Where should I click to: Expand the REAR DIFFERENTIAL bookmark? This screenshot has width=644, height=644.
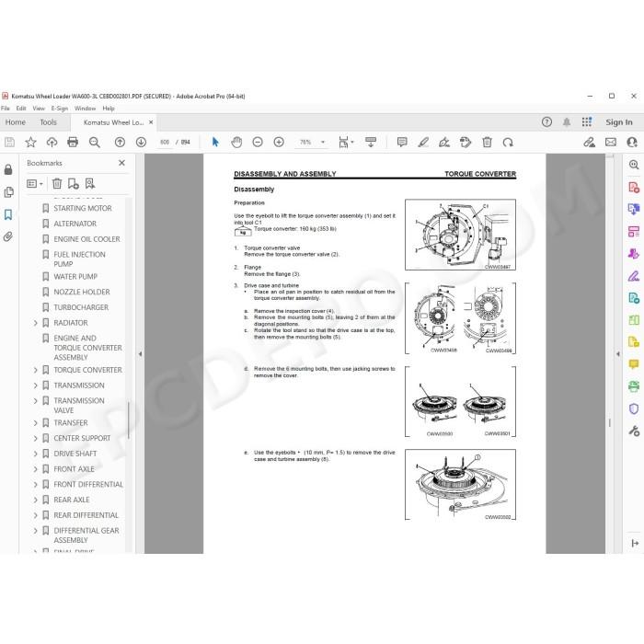tap(35, 515)
